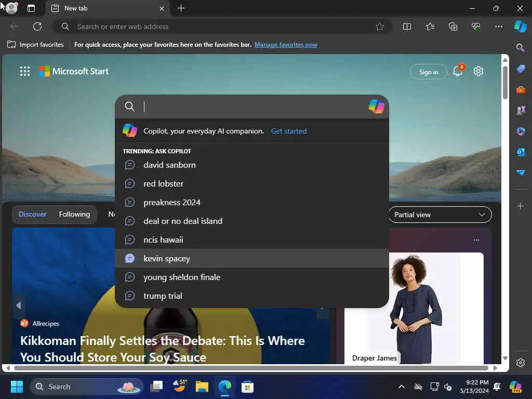Open sidebar Games chess icon
Viewport: 532px width, 399px height.
(521, 110)
